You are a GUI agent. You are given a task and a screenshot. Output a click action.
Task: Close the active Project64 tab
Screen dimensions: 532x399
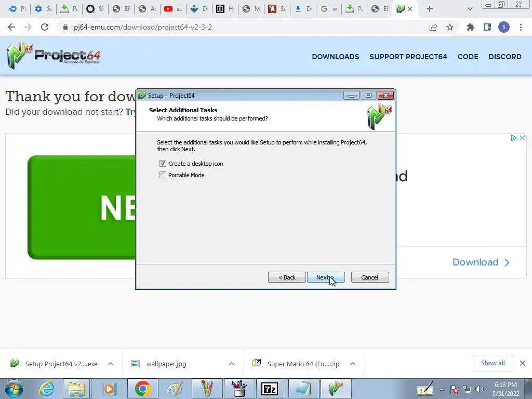410,9
